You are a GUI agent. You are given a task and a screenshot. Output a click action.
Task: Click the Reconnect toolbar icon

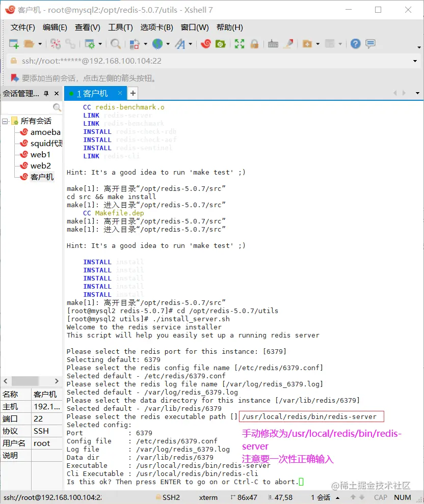coord(70,43)
